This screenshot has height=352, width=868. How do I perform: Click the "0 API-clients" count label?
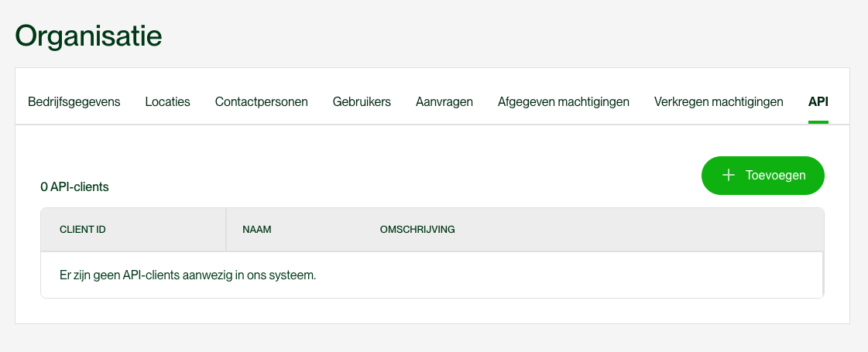coord(74,186)
